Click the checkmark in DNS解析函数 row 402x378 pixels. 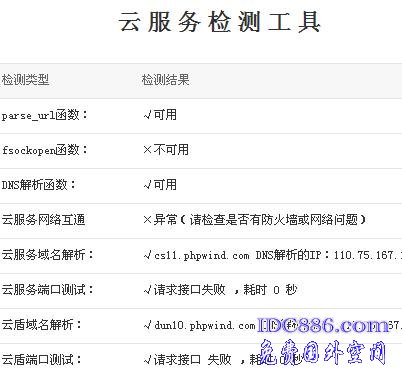(x=147, y=185)
